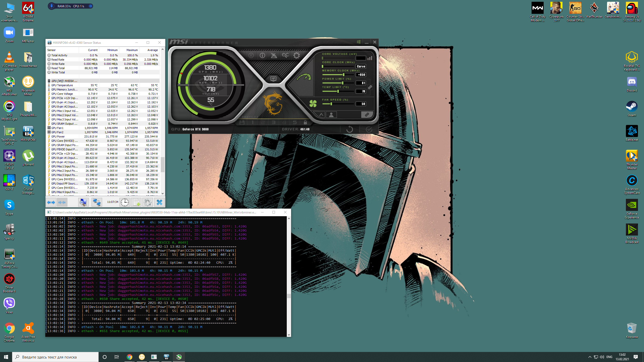
Task: Click reset-to-defaults arrow in Afterburner
Action: [x=349, y=129]
